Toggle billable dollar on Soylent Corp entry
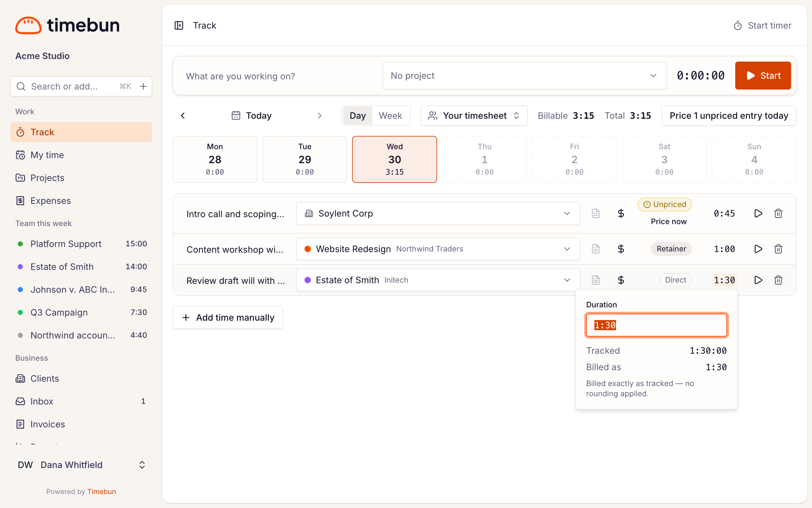Image resolution: width=812 pixels, height=508 pixels. coord(621,213)
